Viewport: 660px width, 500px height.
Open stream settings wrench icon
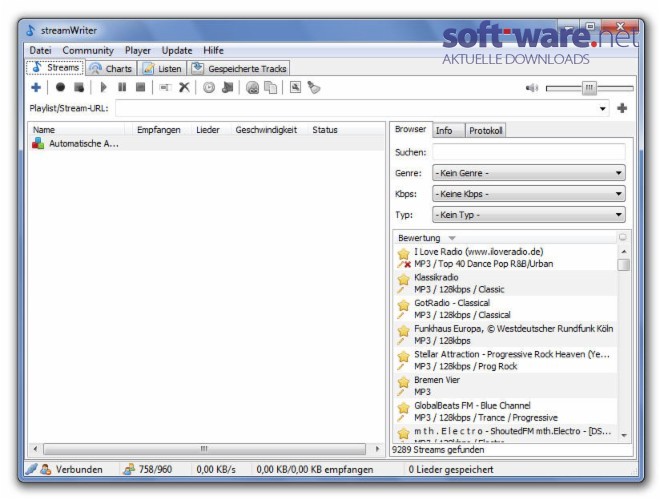coord(295,87)
